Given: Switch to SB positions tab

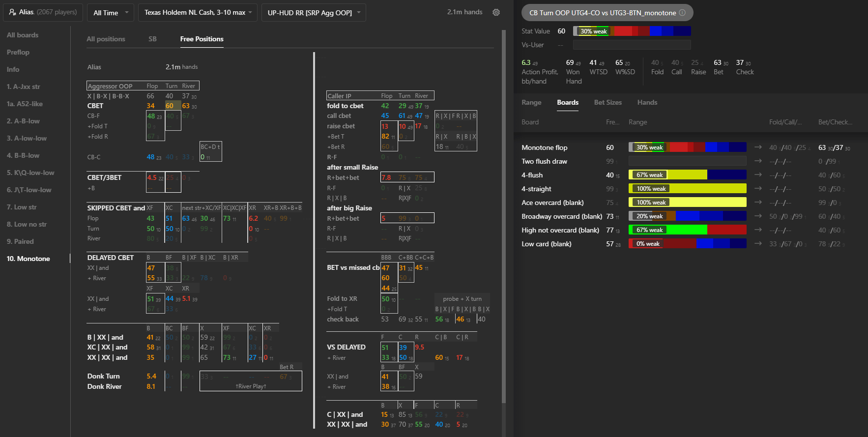Looking at the screenshot, I should coord(152,39).
